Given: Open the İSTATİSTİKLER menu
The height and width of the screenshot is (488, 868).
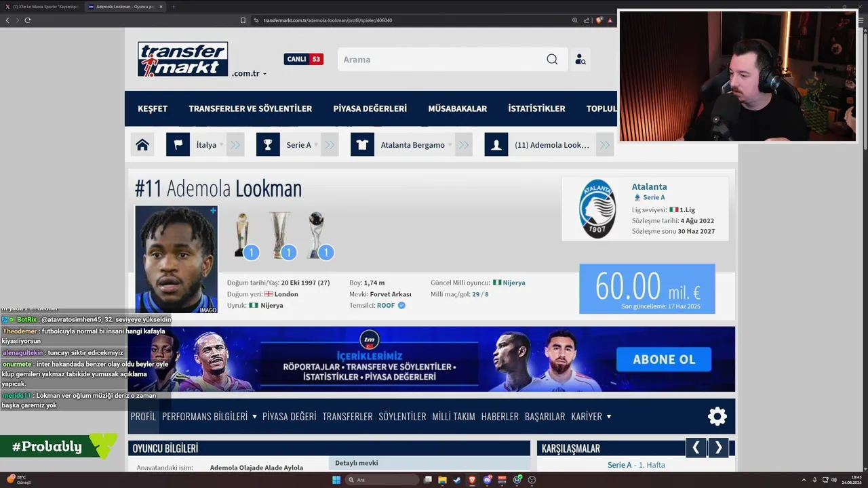Looking at the screenshot, I should pos(536,108).
